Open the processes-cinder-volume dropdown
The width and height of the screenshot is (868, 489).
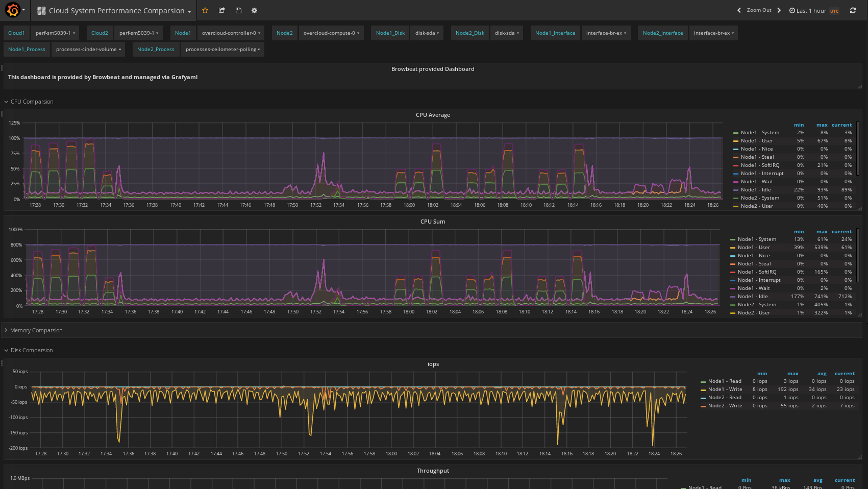pos(88,50)
